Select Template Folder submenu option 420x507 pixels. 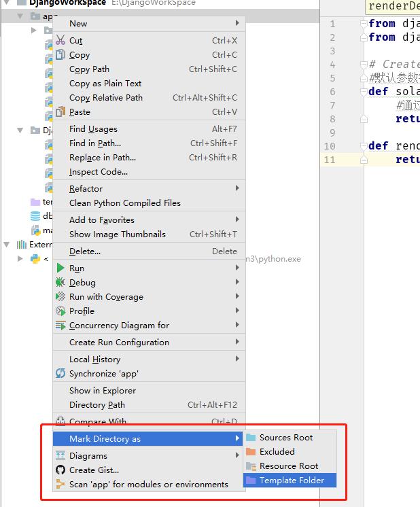[x=290, y=480]
